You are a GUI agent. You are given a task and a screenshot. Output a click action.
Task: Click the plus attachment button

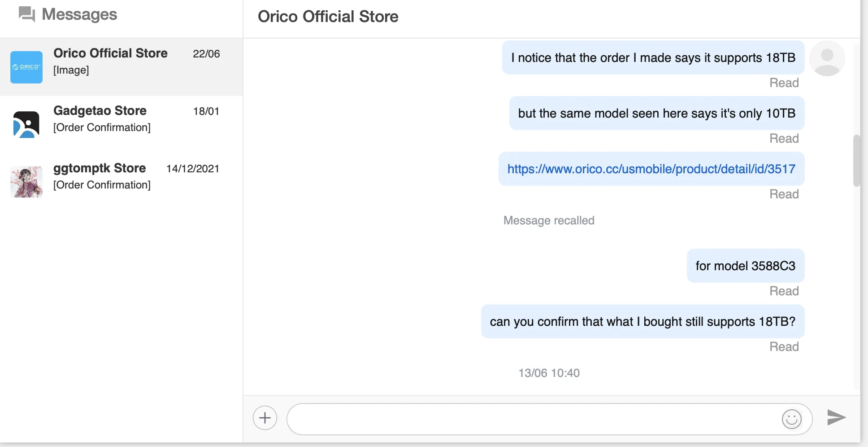pyautogui.click(x=265, y=418)
